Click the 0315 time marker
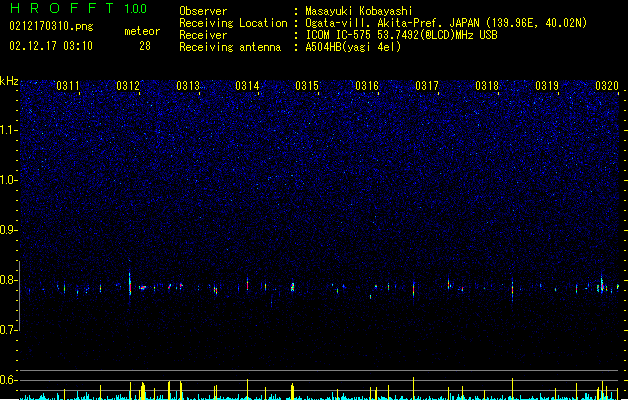629x400 pixels. [307, 86]
